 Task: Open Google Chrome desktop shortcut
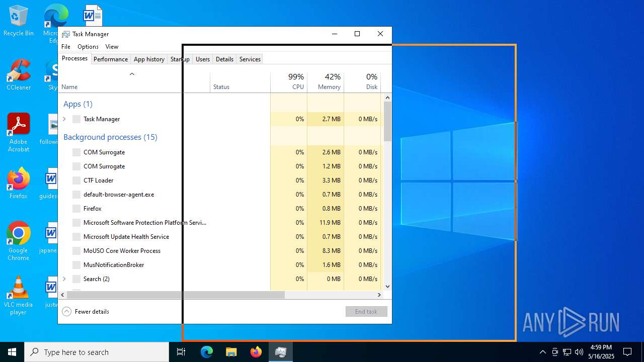pyautogui.click(x=18, y=241)
